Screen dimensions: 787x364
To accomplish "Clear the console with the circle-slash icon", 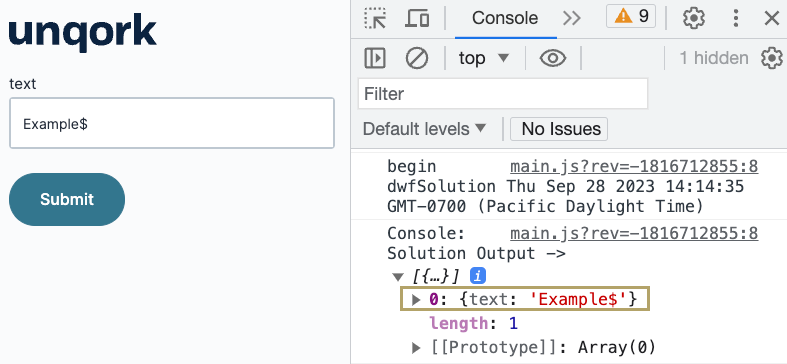I will pos(417,58).
